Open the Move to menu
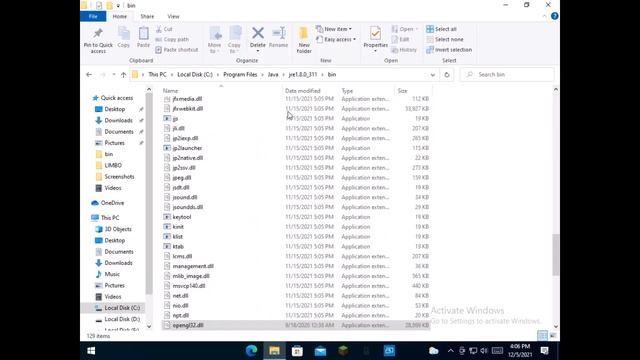The height and width of the screenshot is (360, 640). click(x=215, y=40)
